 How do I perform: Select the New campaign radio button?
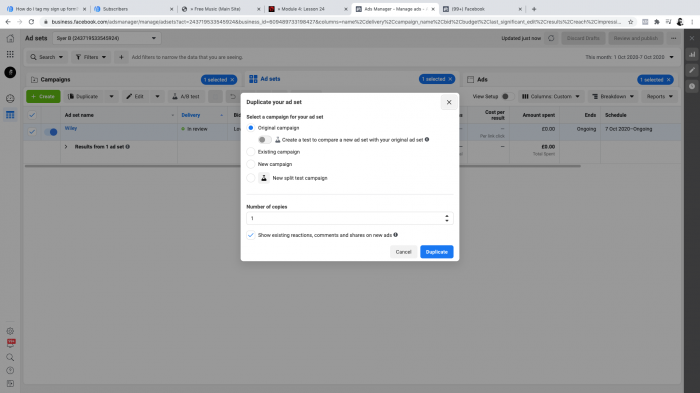click(x=251, y=164)
